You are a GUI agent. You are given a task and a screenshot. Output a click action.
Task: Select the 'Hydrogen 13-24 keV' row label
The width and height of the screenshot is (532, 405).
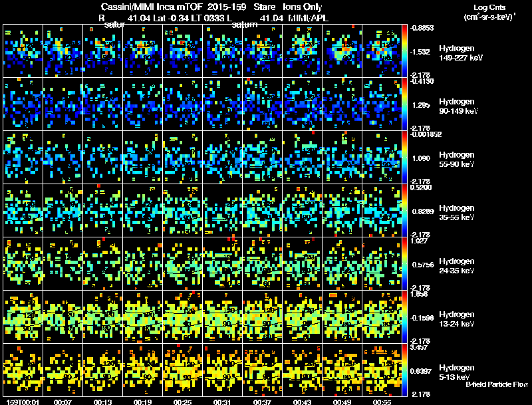pyautogui.click(x=457, y=319)
